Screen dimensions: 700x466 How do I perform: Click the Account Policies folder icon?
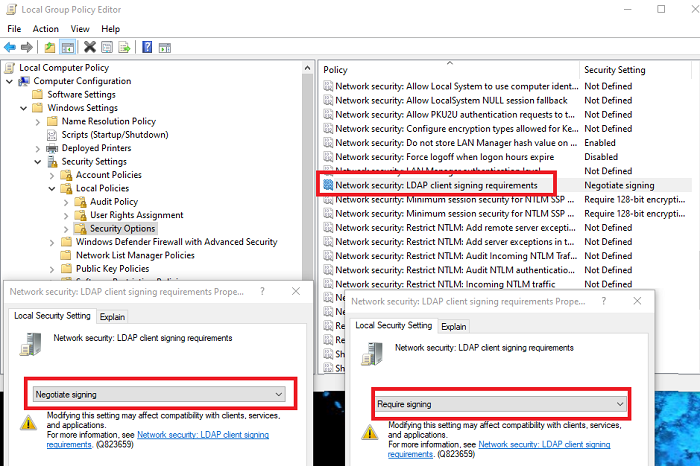(67, 175)
